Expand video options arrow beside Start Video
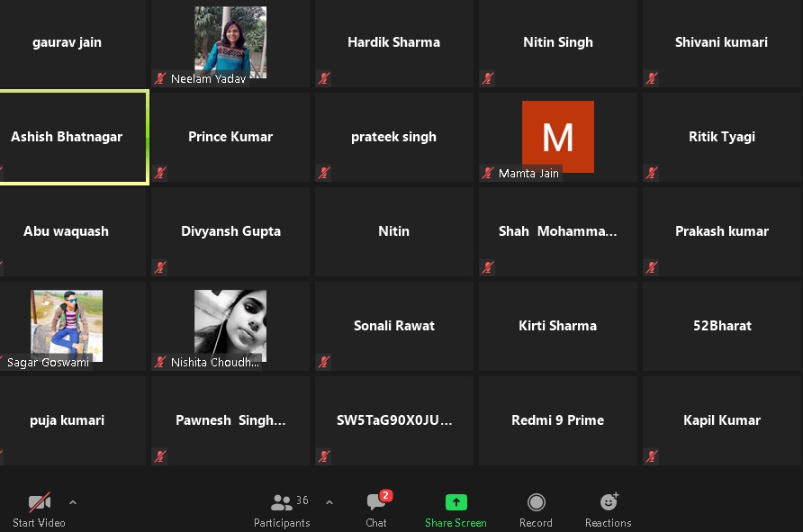The height and width of the screenshot is (532, 803). click(73, 503)
